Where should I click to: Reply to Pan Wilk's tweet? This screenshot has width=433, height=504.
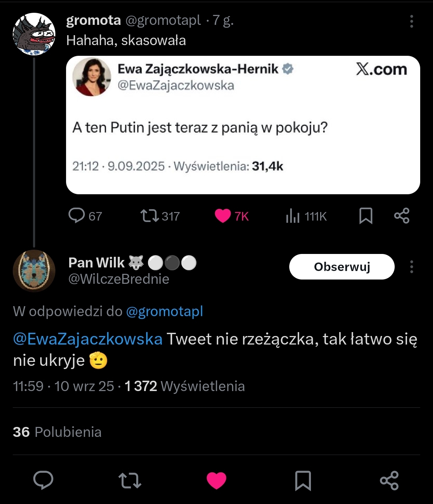[x=43, y=480]
